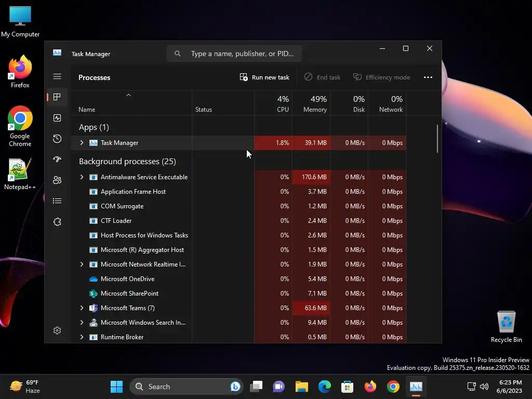Expand Microsoft Teams (7) process group
The image size is (532, 399).
82,308
